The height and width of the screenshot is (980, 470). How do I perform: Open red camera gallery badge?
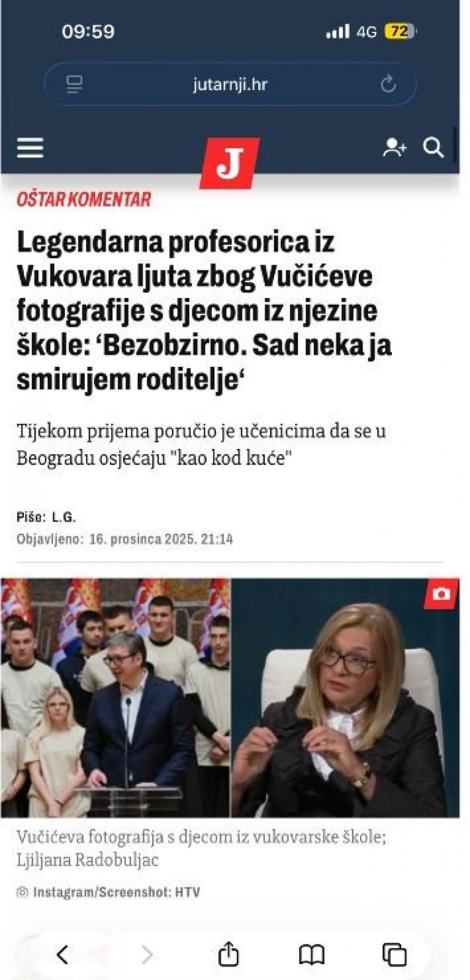tap(441, 593)
